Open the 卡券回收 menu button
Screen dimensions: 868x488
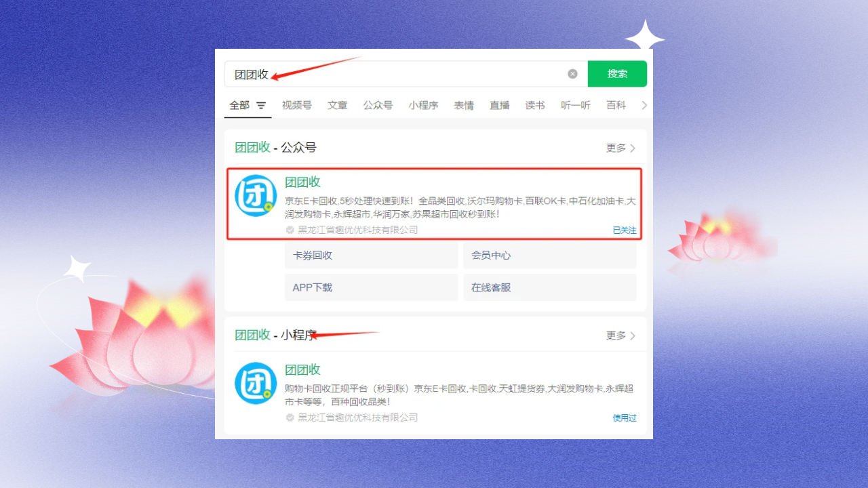click(x=372, y=256)
